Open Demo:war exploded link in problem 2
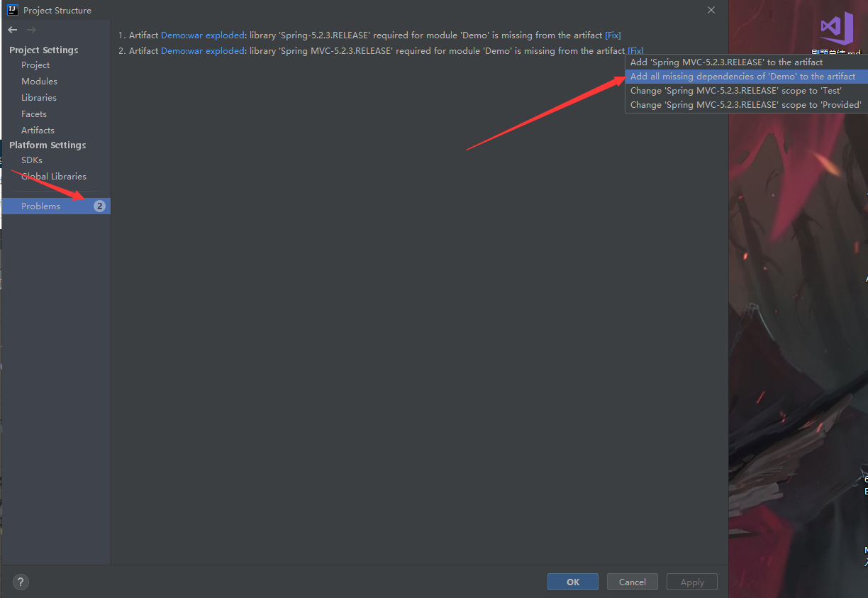Screen dimensions: 868x598 [203, 50]
